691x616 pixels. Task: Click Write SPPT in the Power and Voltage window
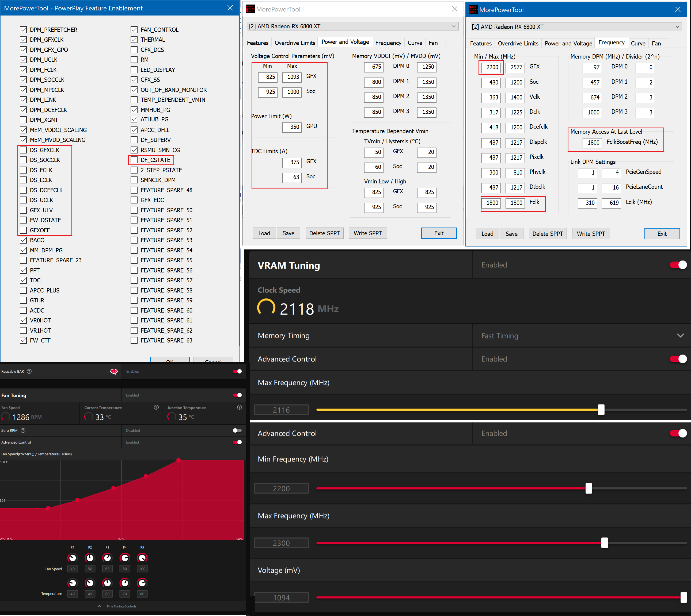367,233
